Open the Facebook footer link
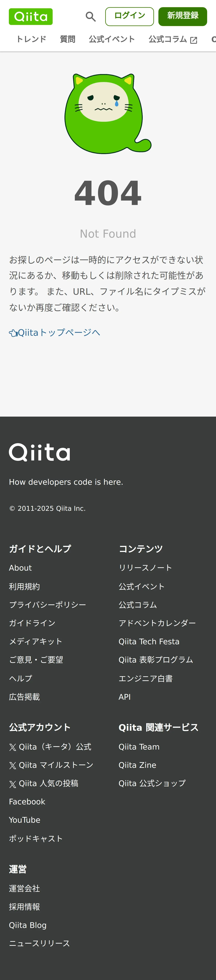 27,802
